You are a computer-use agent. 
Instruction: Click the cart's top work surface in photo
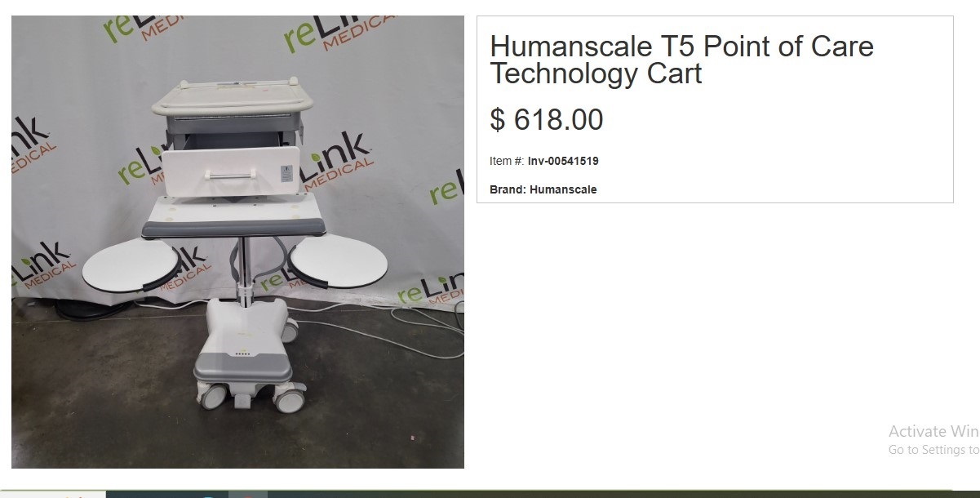[x=232, y=96]
